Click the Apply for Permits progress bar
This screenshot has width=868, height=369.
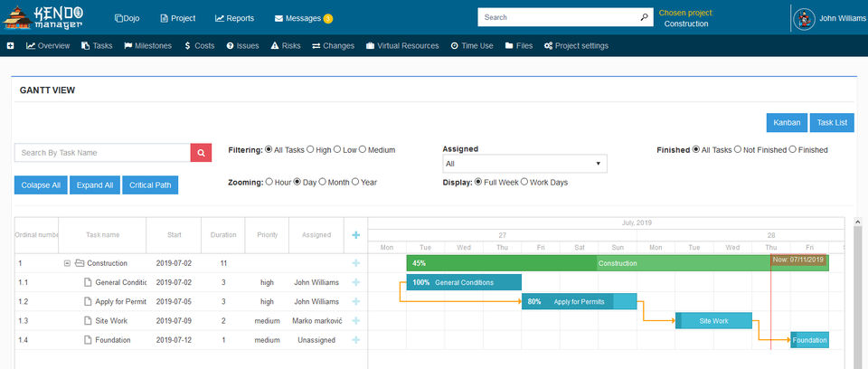point(580,302)
